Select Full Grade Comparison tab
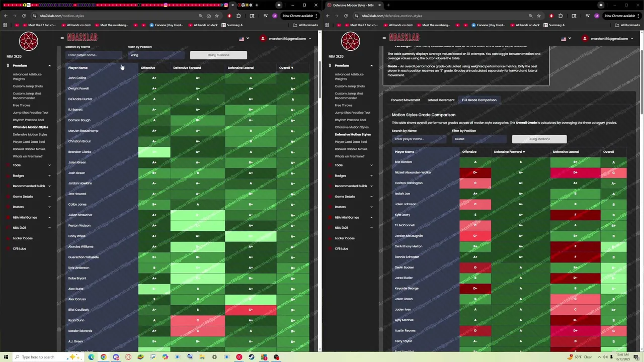Viewport: 644px width, 362px height. coord(479,100)
